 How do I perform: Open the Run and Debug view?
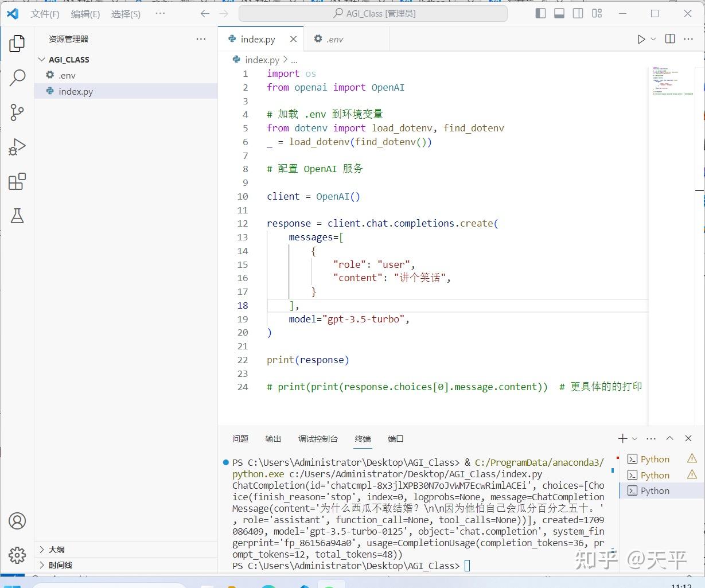17,147
